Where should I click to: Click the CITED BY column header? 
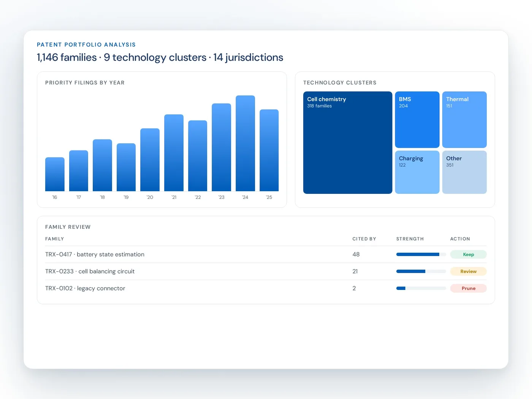coord(364,239)
